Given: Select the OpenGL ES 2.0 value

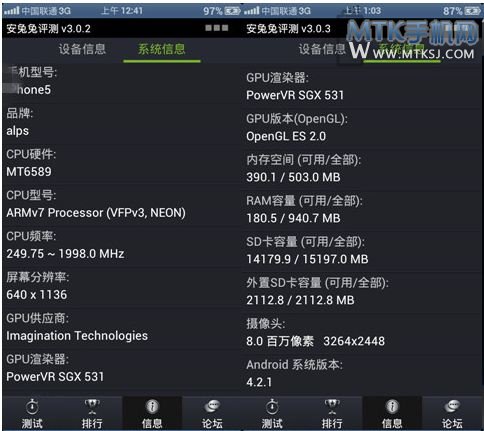Looking at the screenshot, I should (286, 136).
